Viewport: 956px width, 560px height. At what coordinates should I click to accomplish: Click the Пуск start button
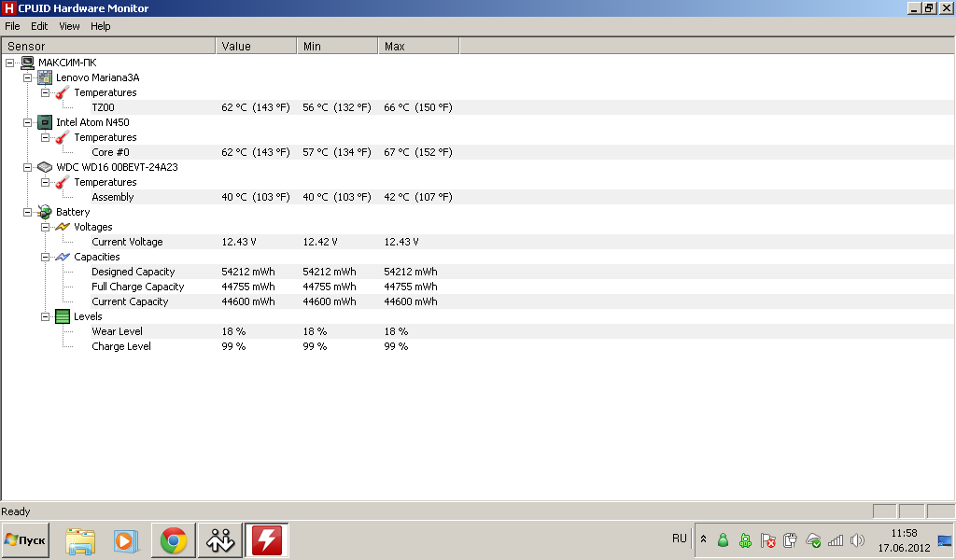tap(26, 540)
